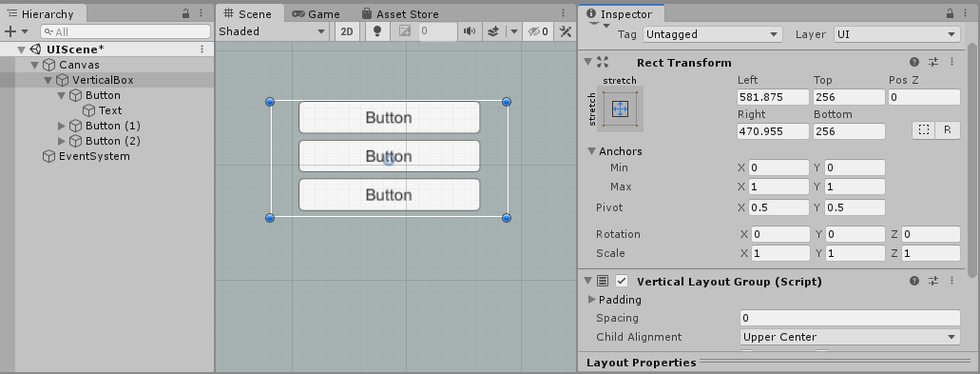Open the Vertical Layout Group three-dot menu
The height and width of the screenshot is (374, 980).
point(951,281)
